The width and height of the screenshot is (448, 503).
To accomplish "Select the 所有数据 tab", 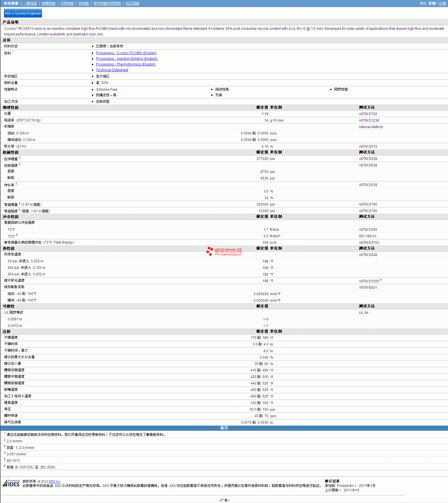I will (11, 3).
